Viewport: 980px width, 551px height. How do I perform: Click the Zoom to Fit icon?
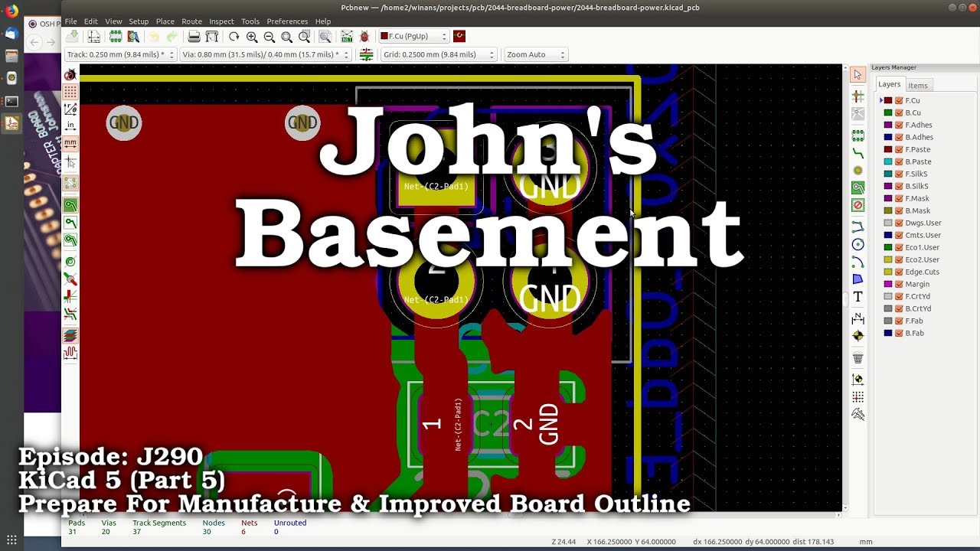click(x=287, y=37)
